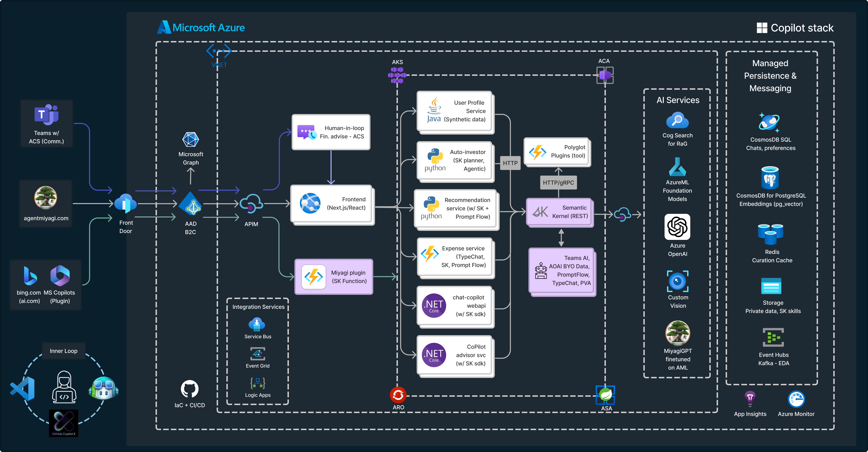The height and width of the screenshot is (452, 868).
Task: Click the Cog Search icon
Action: [677, 120]
